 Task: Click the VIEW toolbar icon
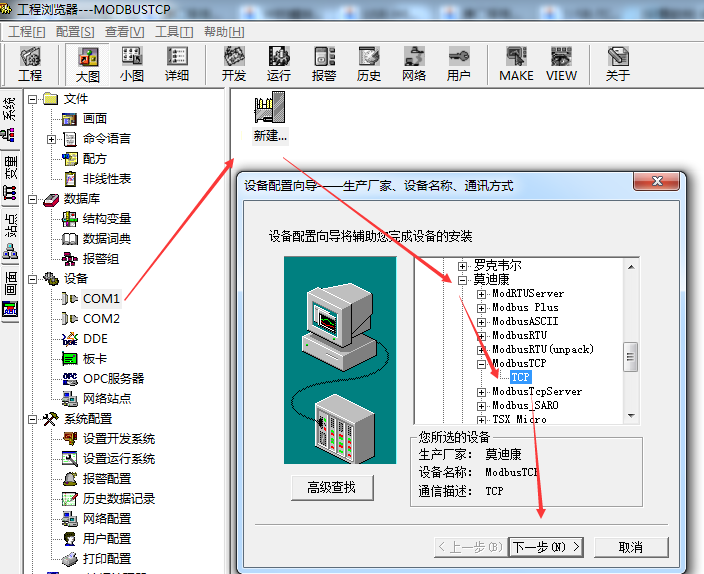[561, 64]
